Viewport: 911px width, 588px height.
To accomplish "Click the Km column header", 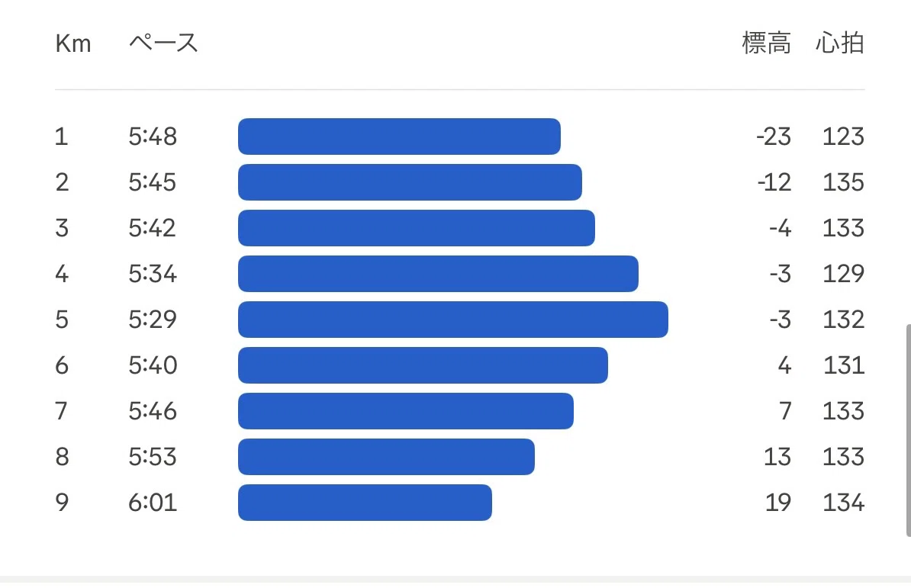I will tap(73, 43).
